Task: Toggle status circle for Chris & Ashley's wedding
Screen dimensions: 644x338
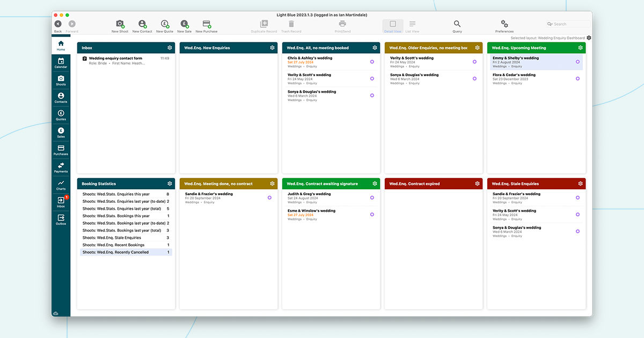Action: pos(372,62)
